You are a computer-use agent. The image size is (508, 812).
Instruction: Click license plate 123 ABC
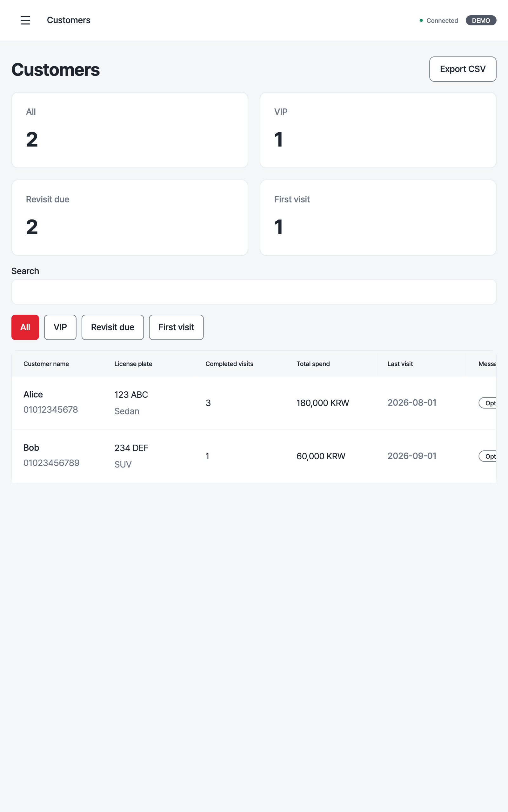[x=131, y=395]
